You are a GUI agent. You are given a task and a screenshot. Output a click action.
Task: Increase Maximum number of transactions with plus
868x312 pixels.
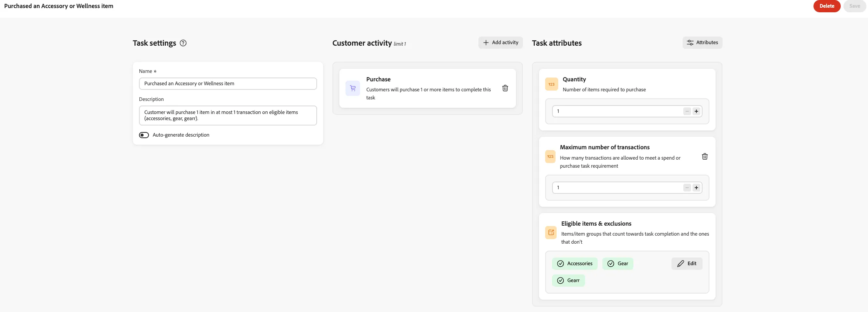(696, 188)
